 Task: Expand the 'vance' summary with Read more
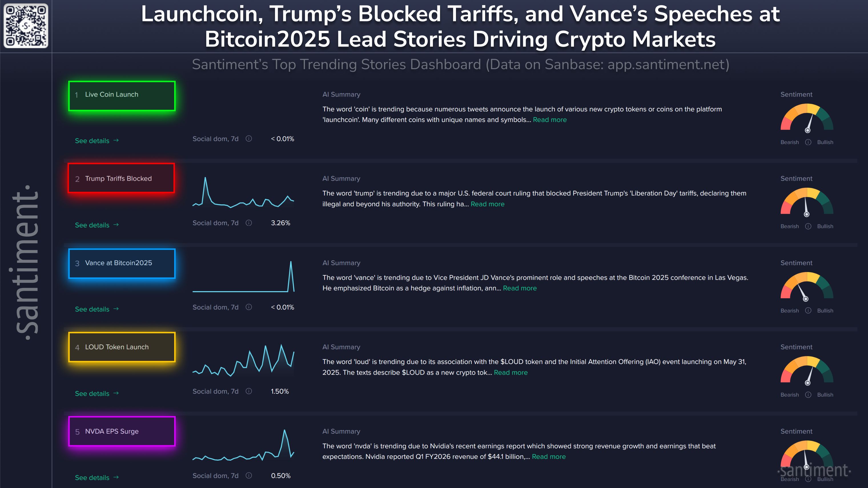pos(520,288)
